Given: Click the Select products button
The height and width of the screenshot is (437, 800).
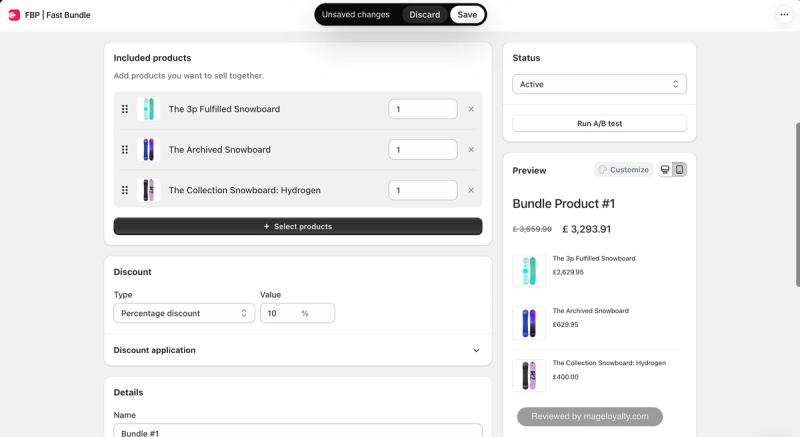Looking at the screenshot, I should tap(297, 226).
